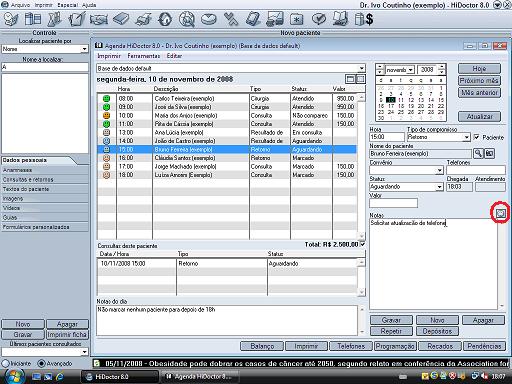Click the handshake toolbar icon
The image size is (512, 384).
[99, 20]
